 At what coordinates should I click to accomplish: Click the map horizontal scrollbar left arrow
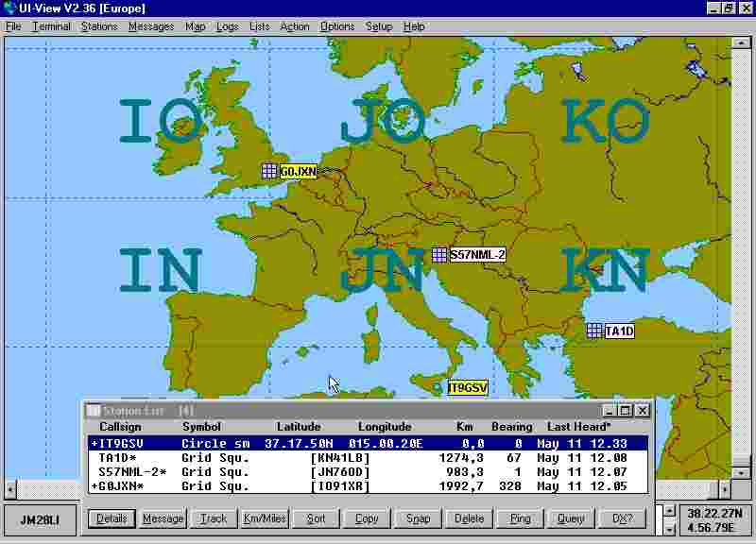(10, 490)
